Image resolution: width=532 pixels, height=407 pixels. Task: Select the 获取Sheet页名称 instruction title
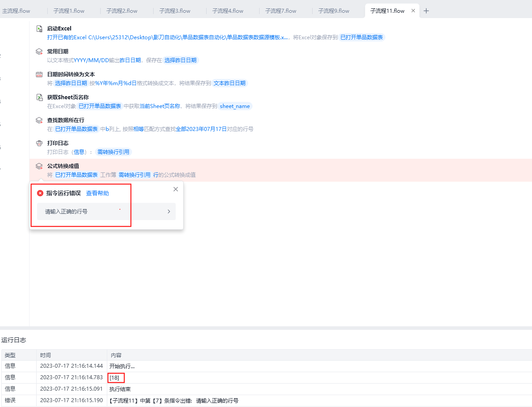(x=68, y=97)
